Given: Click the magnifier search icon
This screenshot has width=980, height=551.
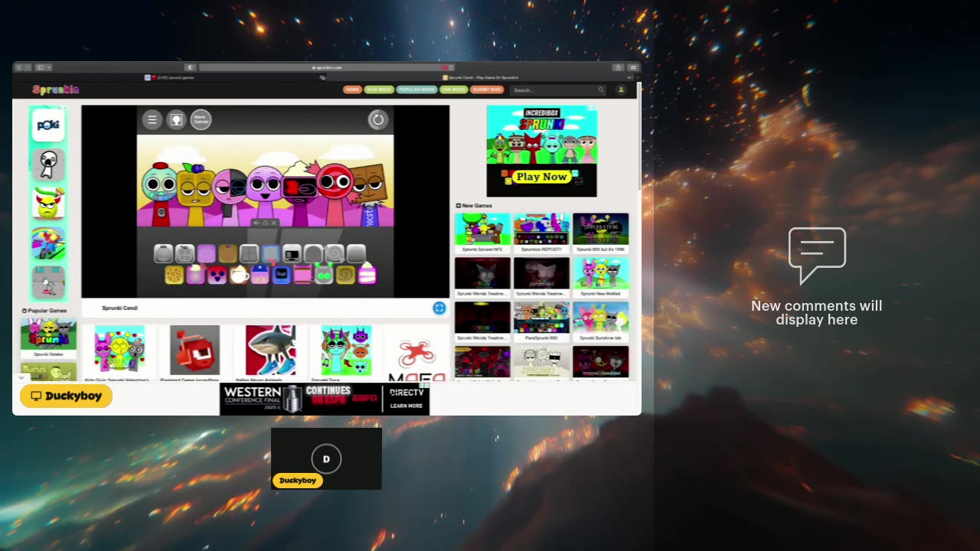Looking at the screenshot, I should click(x=601, y=90).
